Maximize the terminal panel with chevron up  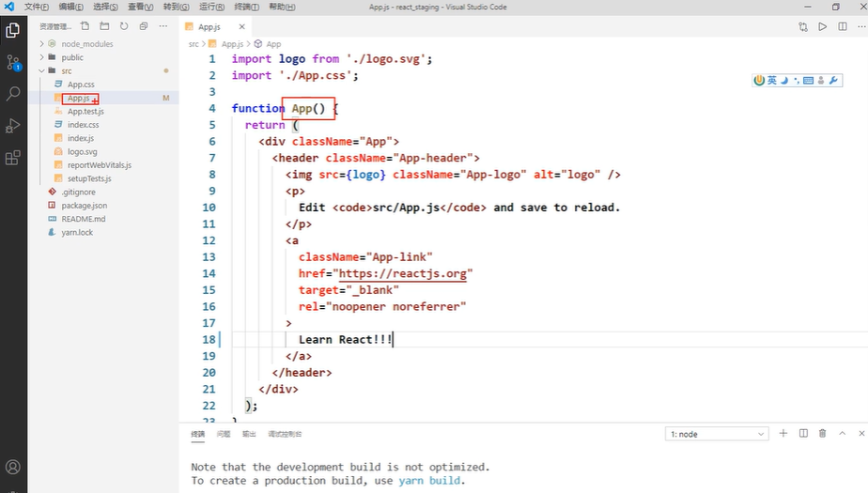click(x=842, y=434)
